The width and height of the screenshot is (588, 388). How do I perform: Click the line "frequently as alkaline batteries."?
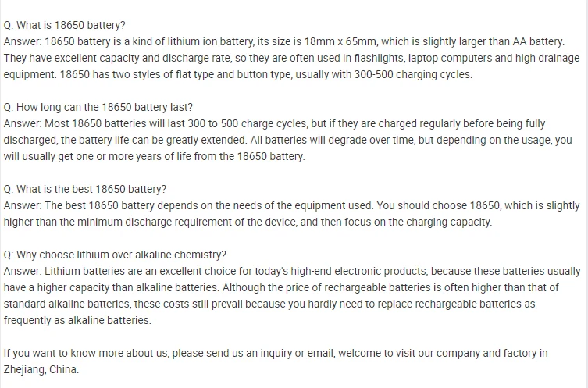click(x=77, y=320)
